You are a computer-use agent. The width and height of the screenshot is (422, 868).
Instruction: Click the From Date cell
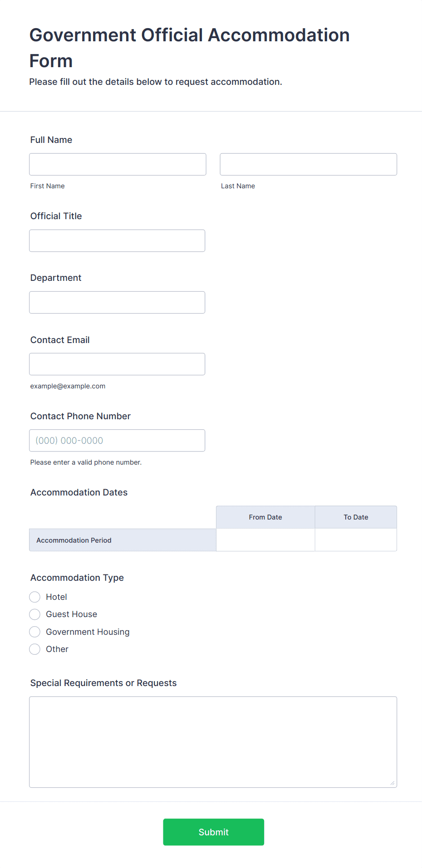[265, 540]
